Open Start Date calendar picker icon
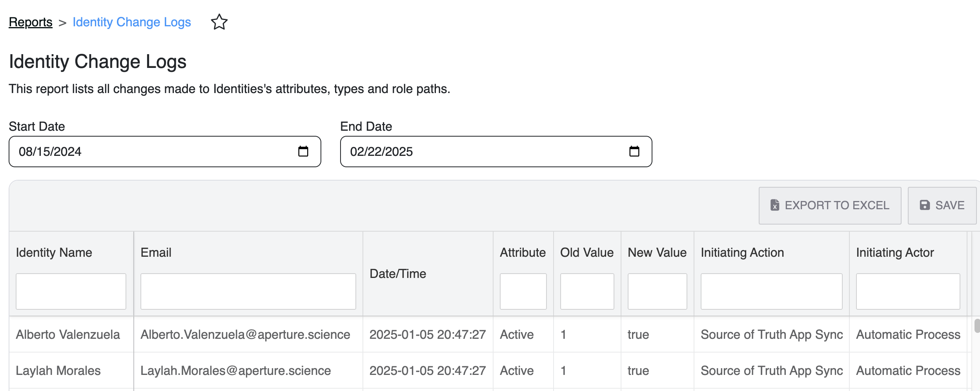980x391 pixels. pyautogui.click(x=303, y=152)
